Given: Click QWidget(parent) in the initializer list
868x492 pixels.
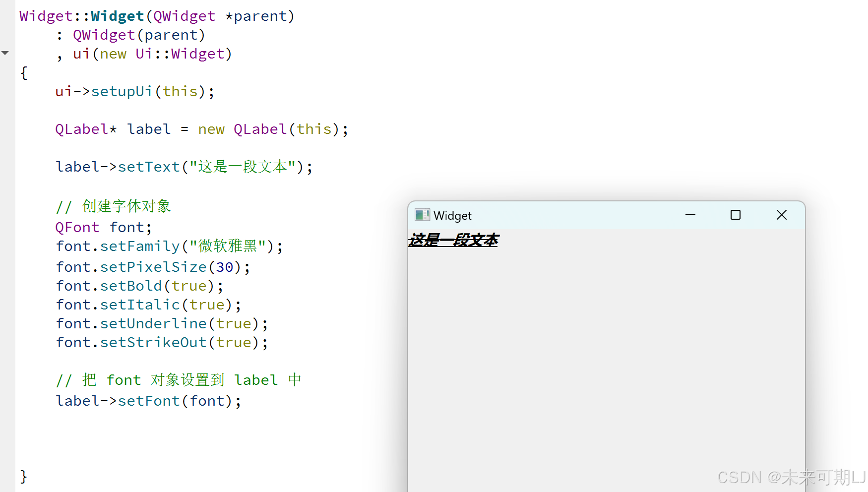Looking at the screenshot, I should tap(139, 35).
